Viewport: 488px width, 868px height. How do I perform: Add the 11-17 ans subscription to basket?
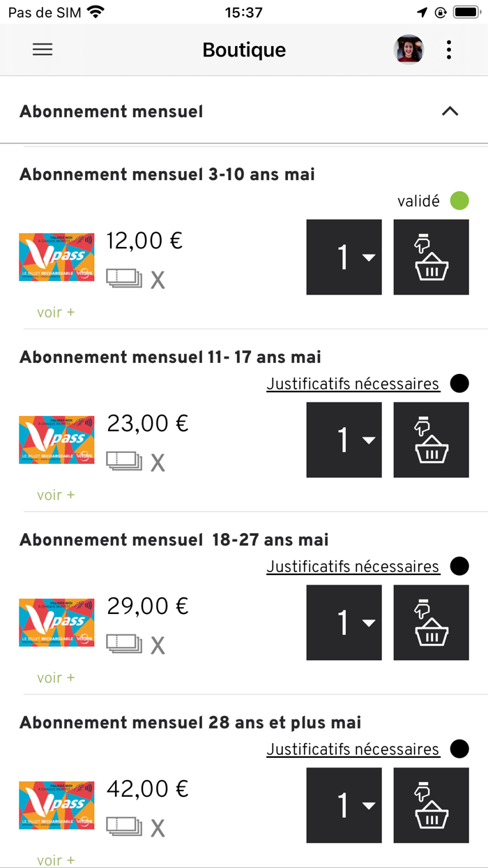point(431,440)
